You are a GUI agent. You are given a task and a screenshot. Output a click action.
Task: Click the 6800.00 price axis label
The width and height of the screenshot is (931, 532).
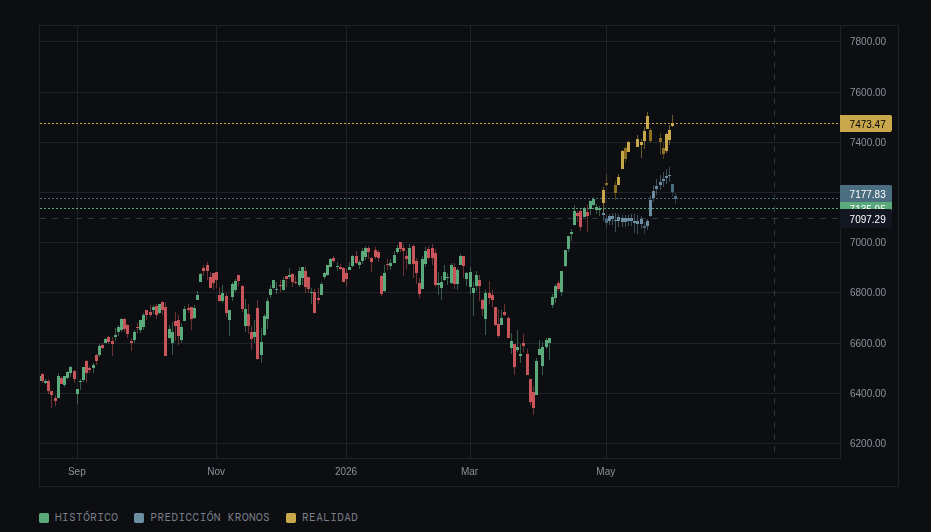(867, 292)
